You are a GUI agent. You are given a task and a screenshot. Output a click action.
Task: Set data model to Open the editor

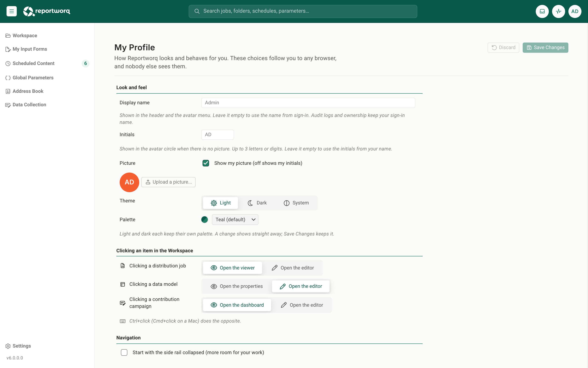tap(301, 286)
